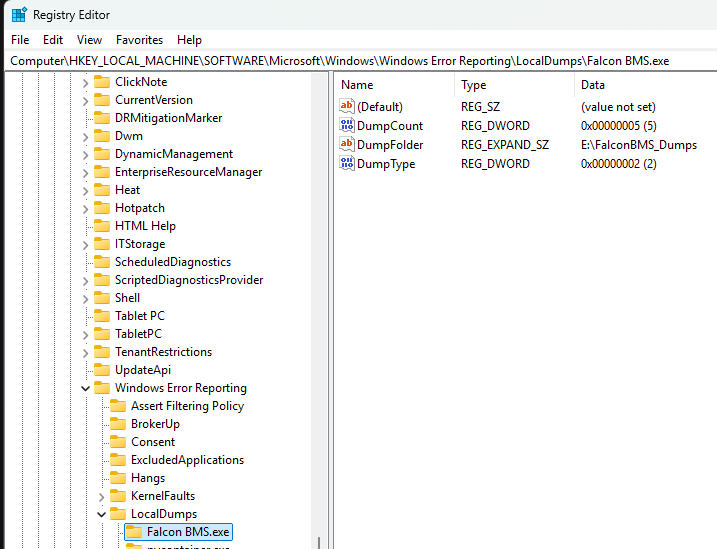Collapse the LocalDumps key

pyautogui.click(x=102, y=514)
